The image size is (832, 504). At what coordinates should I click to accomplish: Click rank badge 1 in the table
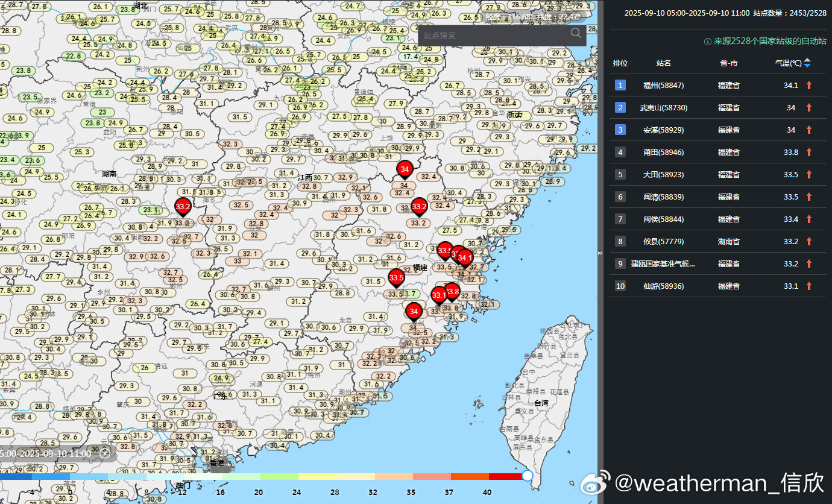pyautogui.click(x=620, y=85)
